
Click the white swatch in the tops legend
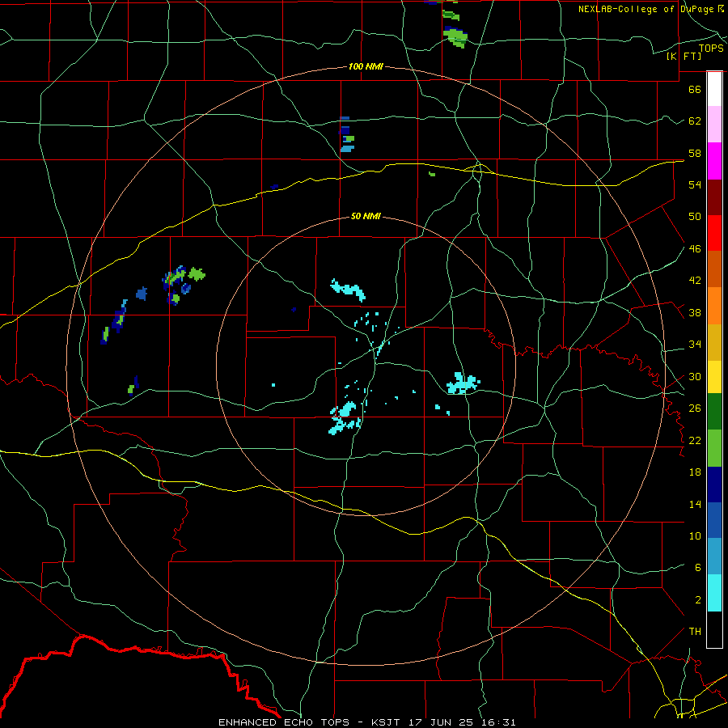pyautogui.click(x=714, y=89)
